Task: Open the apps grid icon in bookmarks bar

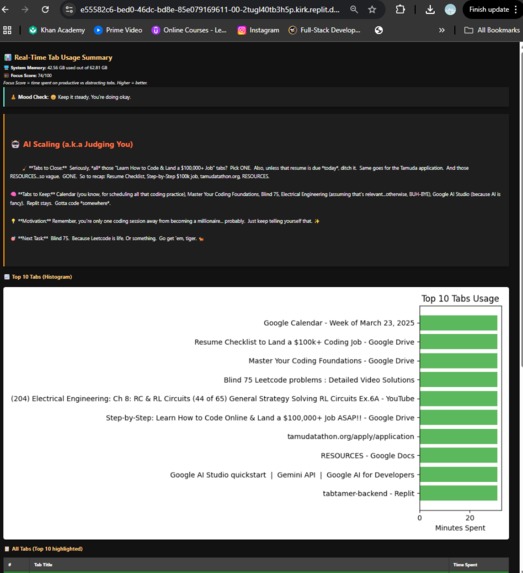Action: [x=7, y=30]
